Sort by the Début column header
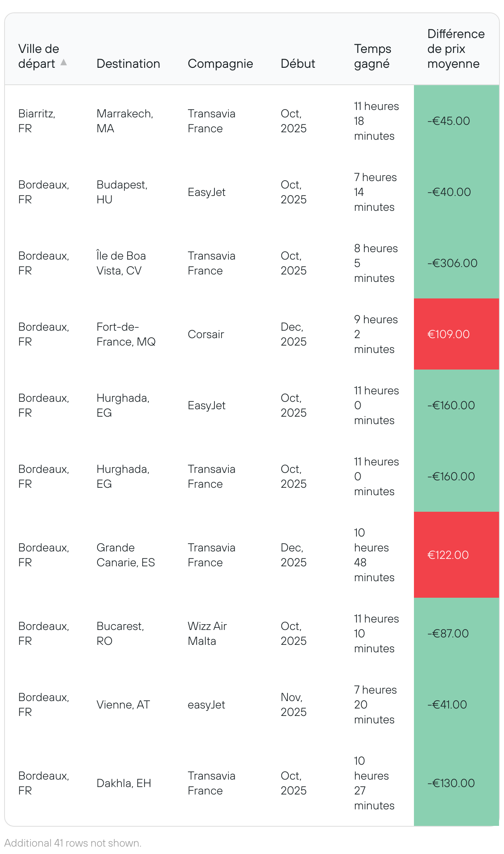 [298, 64]
